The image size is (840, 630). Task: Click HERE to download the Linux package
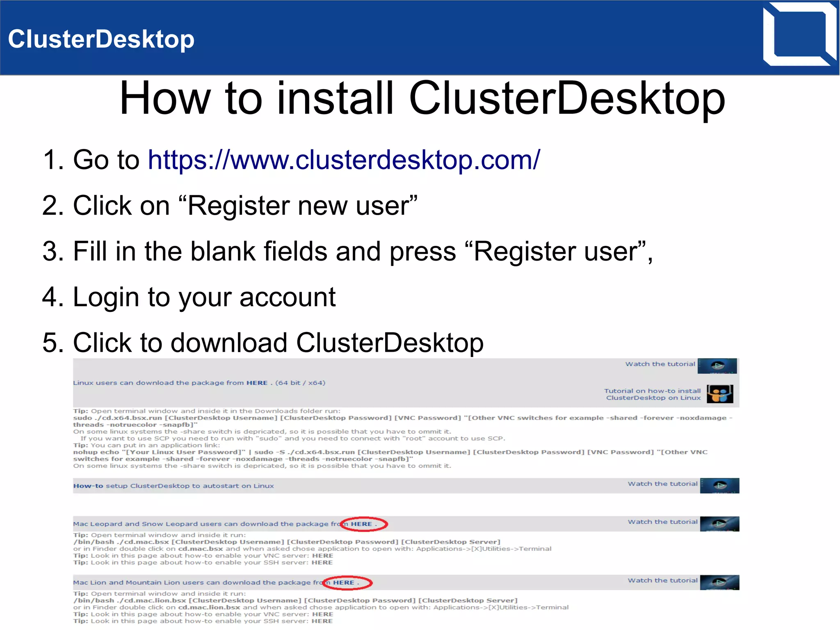257,383
